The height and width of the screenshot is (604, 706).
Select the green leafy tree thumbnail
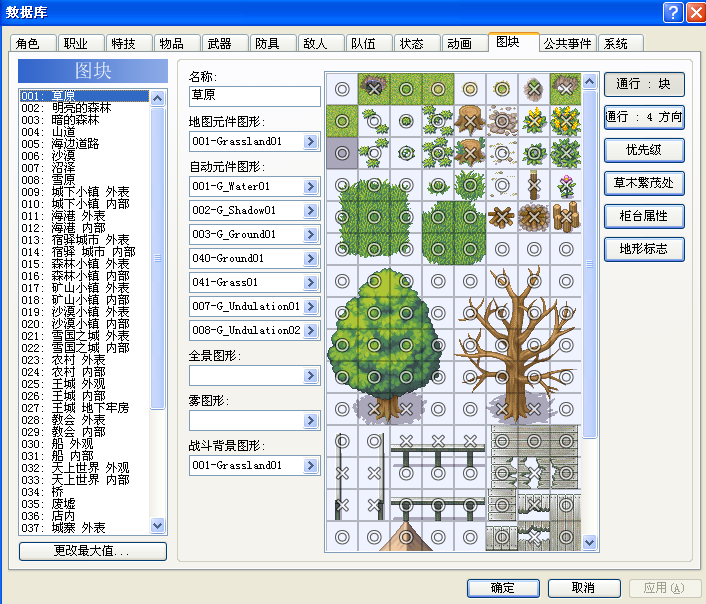(x=383, y=345)
